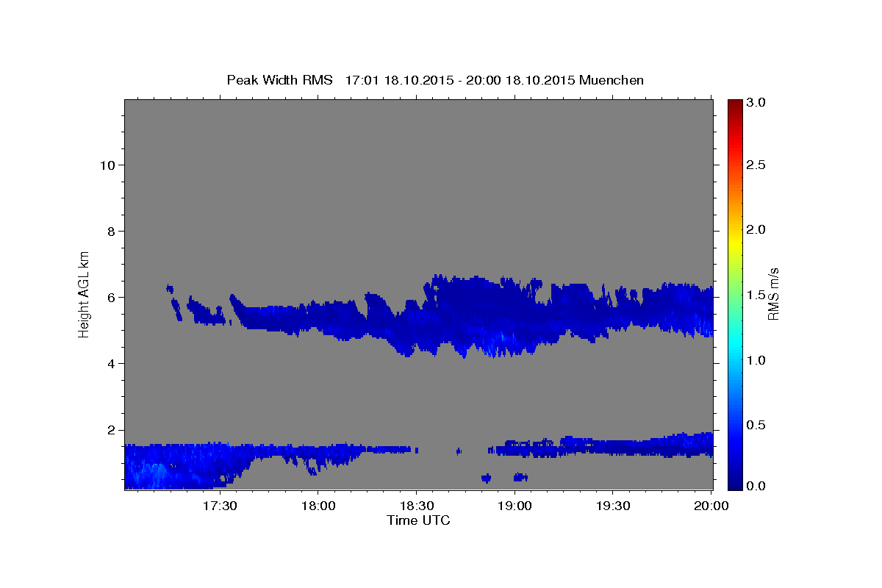Click the Muenchen location in the title
882x588 pixels.
tap(612, 80)
